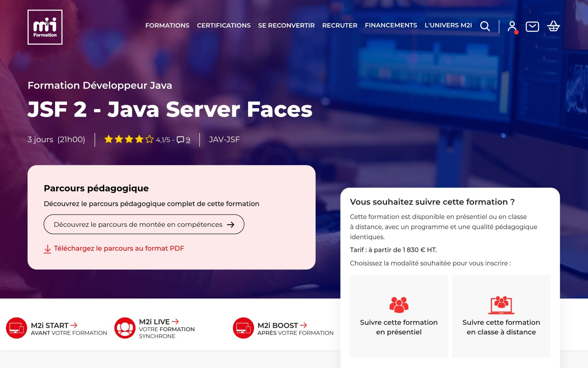Click the M2i BOOST red circle icon
Image resolution: width=588 pixels, height=368 pixels.
[243, 328]
